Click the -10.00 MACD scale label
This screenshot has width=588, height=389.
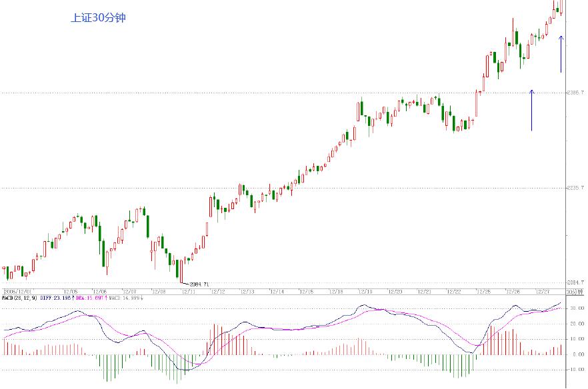point(576,370)
